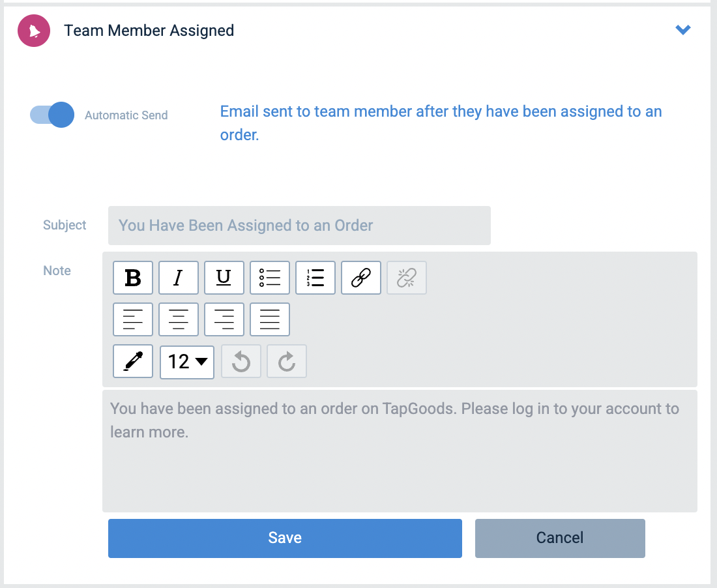
Task: Click the Subject input field
Action: tap(300, 226)
